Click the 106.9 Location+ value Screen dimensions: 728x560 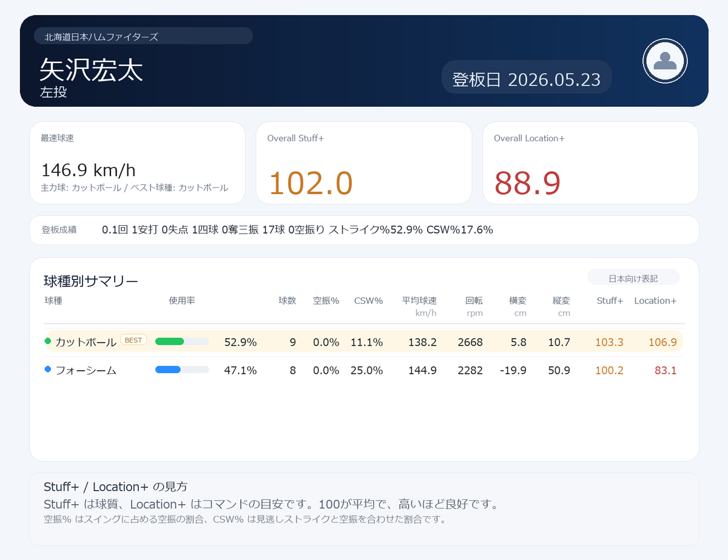662,342
